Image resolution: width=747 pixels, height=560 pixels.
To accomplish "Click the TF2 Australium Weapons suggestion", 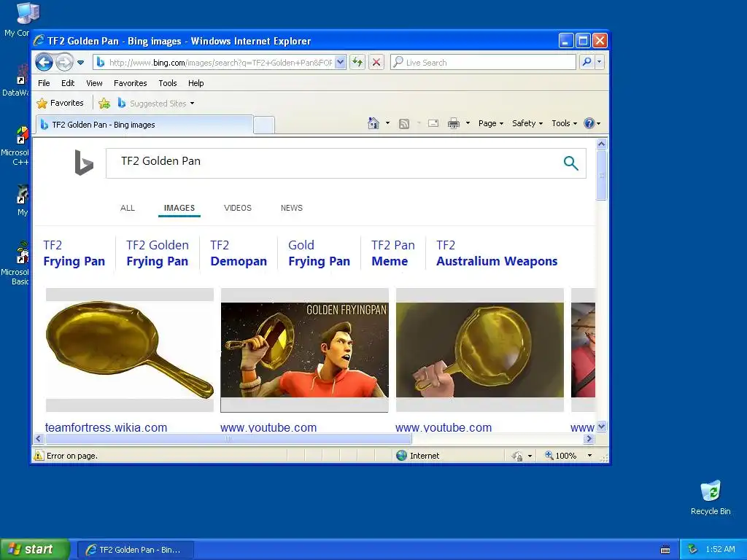I will (497, 253).
